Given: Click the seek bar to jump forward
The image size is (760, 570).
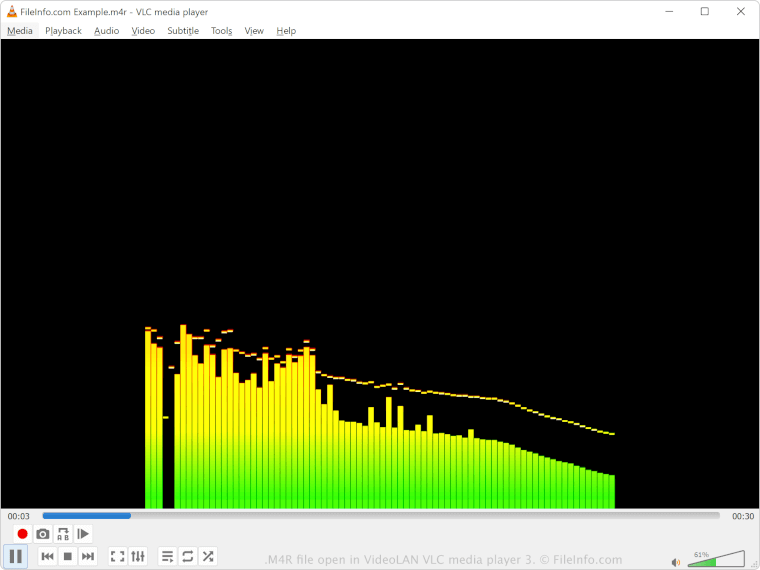Looking at the screenshot, I should point(400,516).
